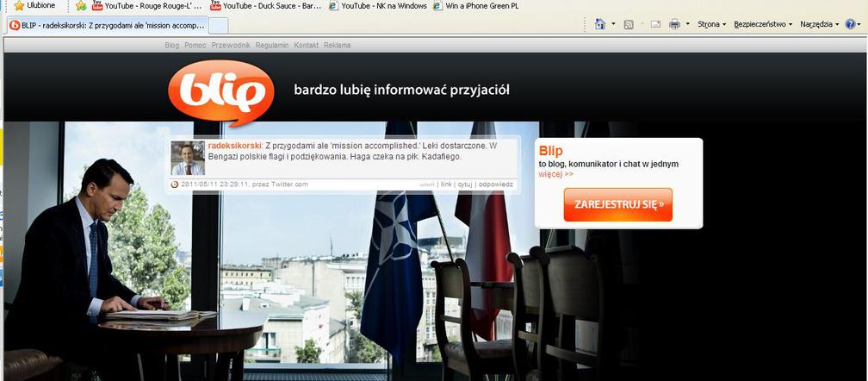Click the Home icon in the toolbar
This screenshot has height=381, width=868.
[600, 24]
